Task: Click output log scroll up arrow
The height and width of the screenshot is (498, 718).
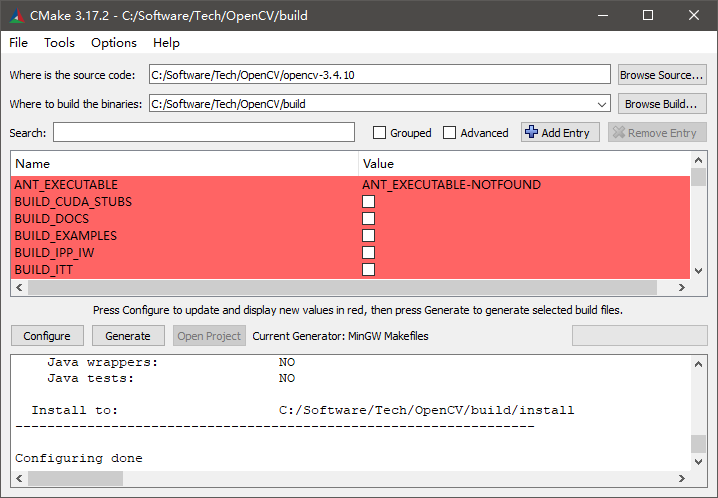Action: (698, 364)
